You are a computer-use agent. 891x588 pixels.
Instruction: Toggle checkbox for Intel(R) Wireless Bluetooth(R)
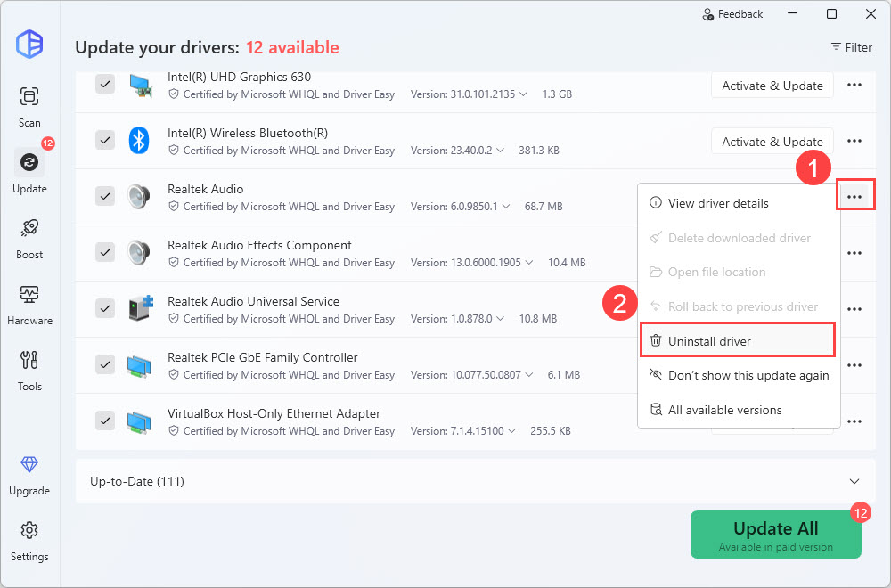tap(105, 140)
